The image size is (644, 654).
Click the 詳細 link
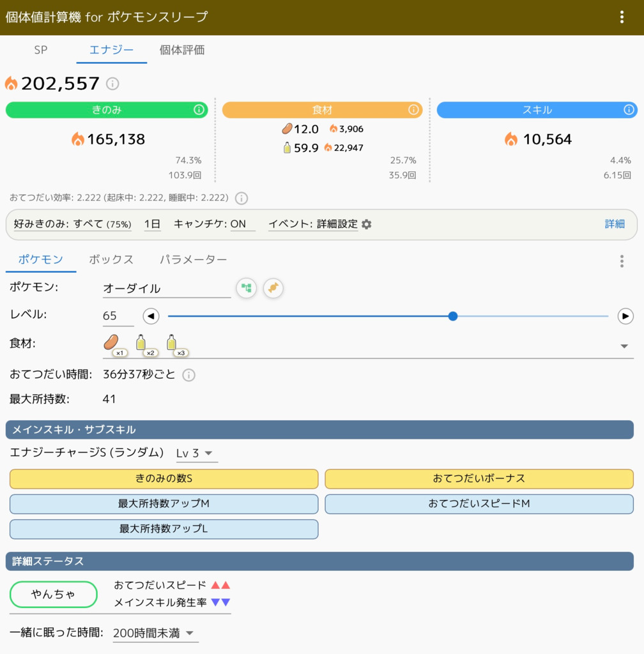tap(615, 224)
